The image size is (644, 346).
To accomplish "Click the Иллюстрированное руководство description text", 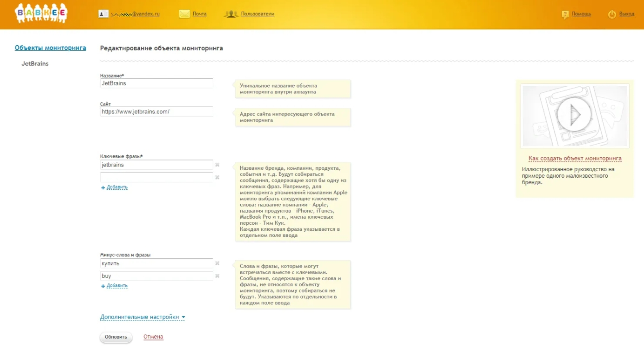I will click(569, 176).
